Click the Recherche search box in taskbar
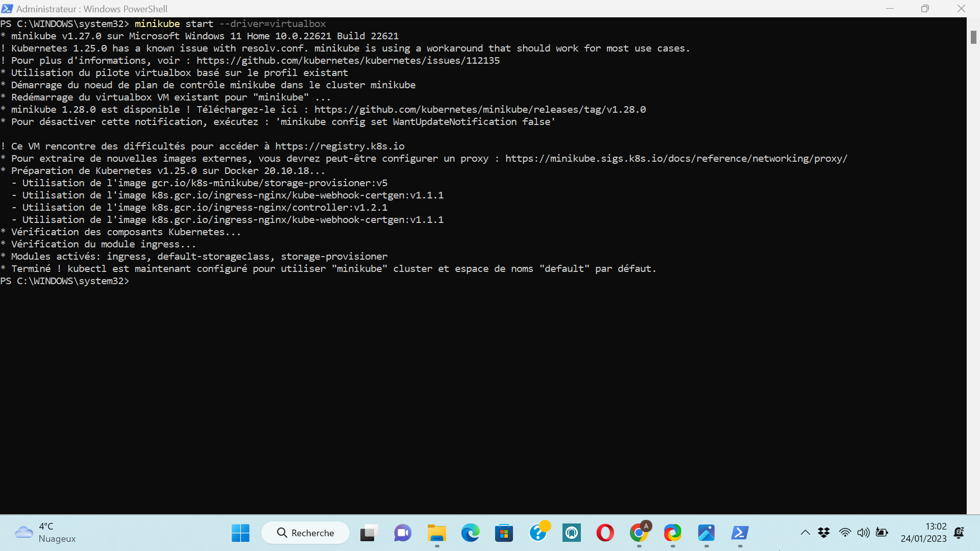 (x=305, y=533)
